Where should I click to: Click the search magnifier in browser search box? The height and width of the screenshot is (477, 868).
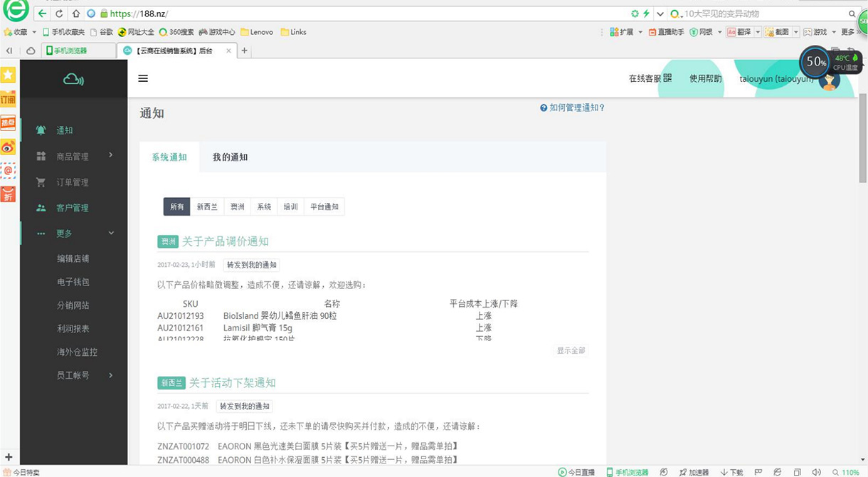[x=852, y=14]
